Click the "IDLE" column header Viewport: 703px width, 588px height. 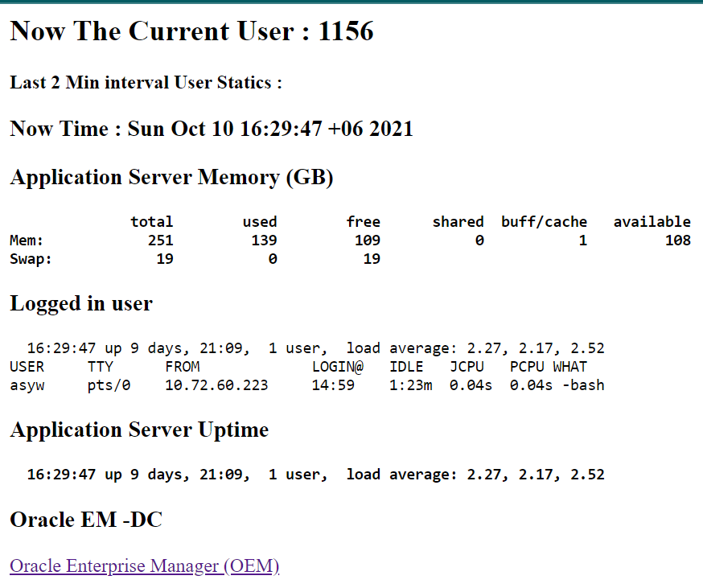tap(406, 367)
